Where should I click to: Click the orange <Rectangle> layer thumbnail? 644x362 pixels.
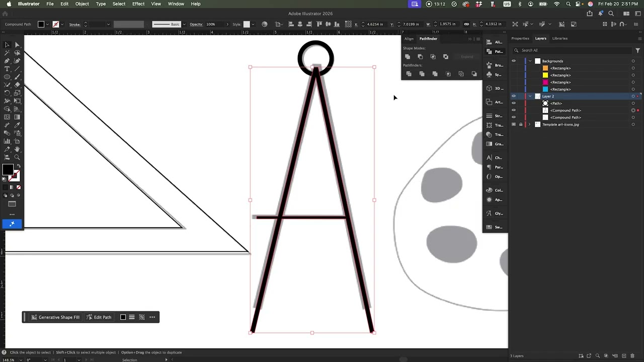[545, 68]
